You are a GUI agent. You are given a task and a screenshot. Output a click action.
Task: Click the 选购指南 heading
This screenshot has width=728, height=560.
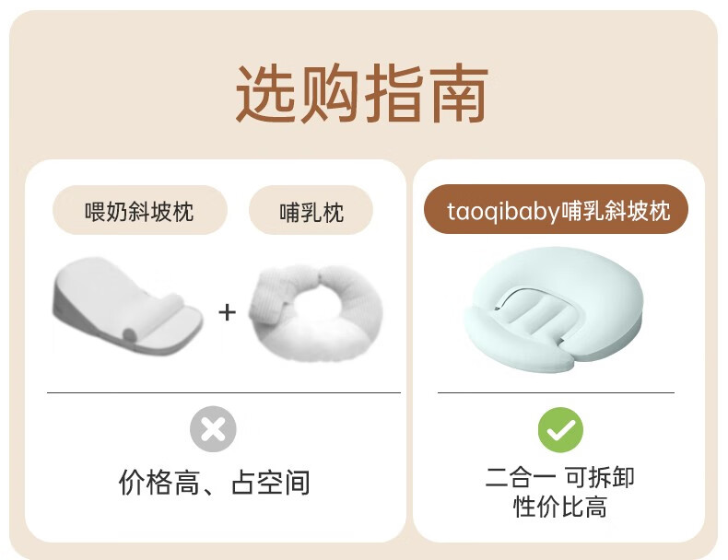(361, 93)
